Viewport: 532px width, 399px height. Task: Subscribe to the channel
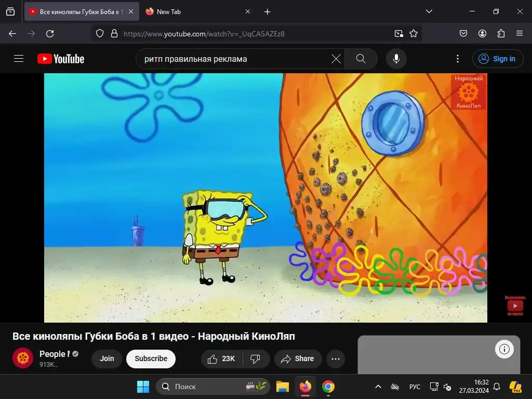[151, 358]
